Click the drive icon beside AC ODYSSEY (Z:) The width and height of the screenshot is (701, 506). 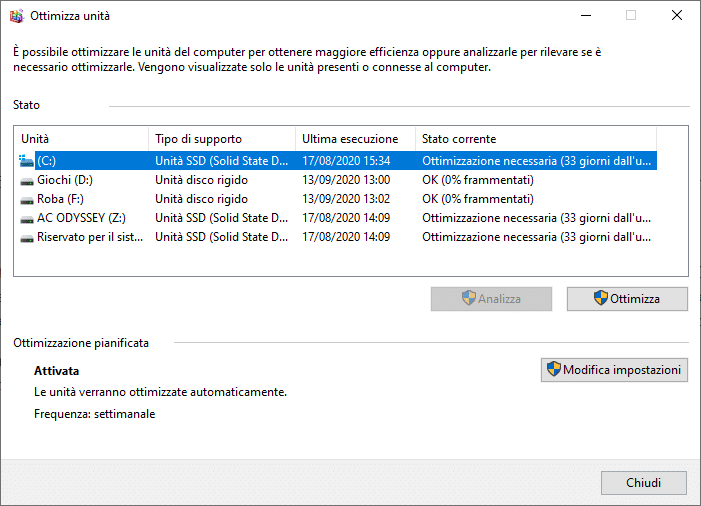26,218
